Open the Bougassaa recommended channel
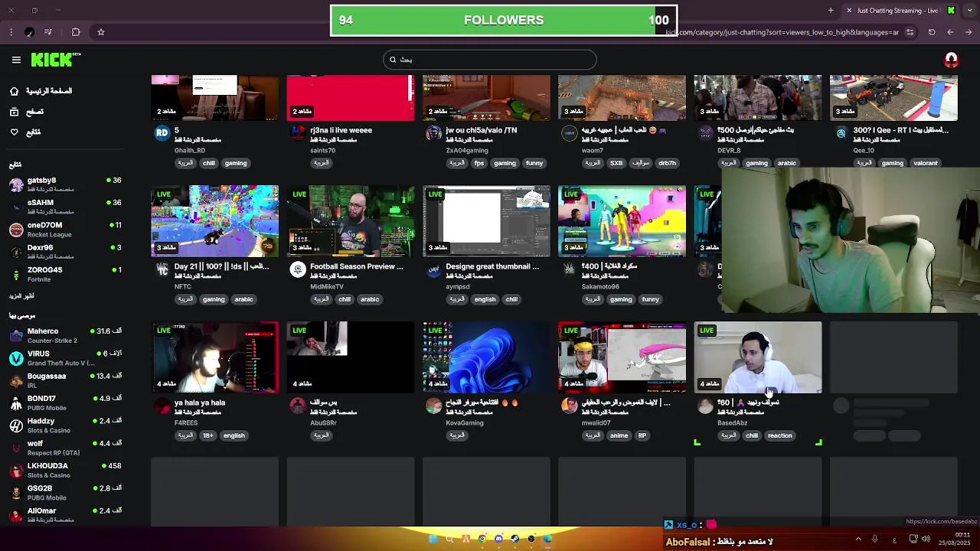 tap(65, 380)
